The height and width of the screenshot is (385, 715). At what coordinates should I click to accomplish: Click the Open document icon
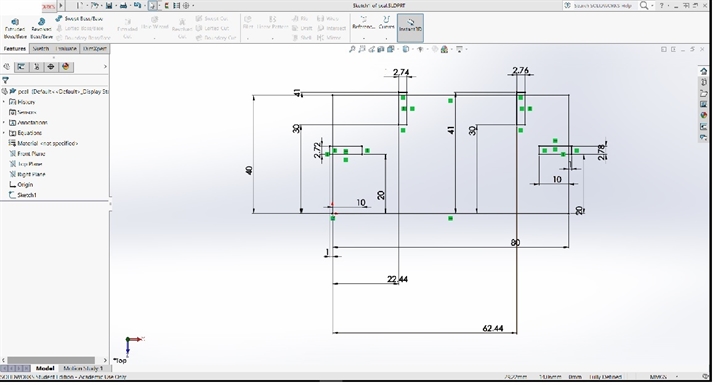[x=94, y=5]
